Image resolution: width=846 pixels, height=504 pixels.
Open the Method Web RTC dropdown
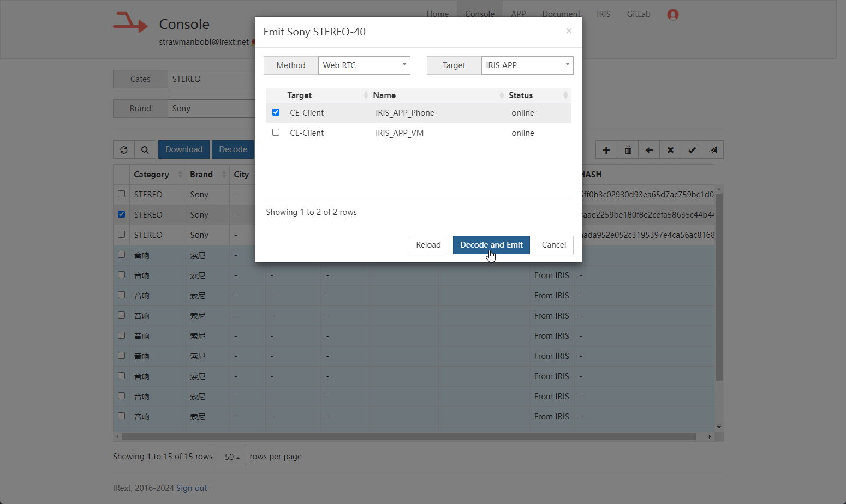(x=364, y=65)
